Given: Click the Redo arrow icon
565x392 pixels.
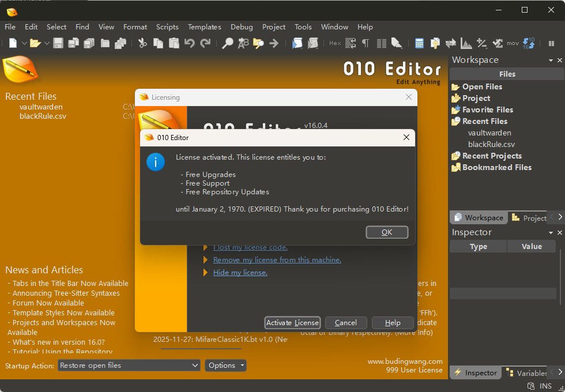Looking at the screenshot, I should tap(205, 43).
